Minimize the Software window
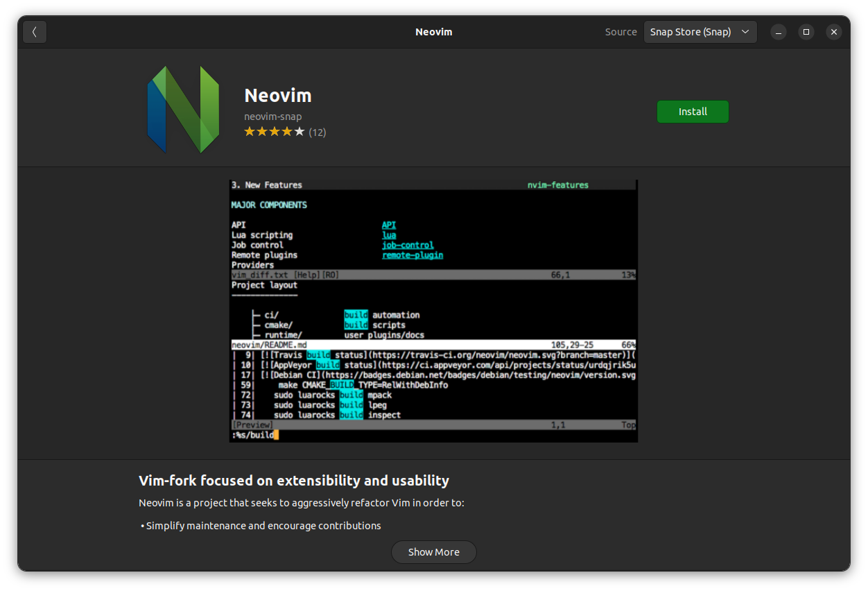The height and width of the screenshot is (591, 868). click(x=778, y=32)
